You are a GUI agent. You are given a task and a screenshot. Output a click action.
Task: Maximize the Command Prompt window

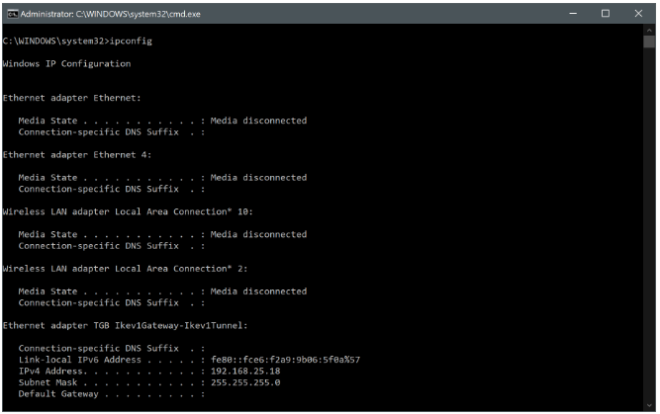pyautogui.click(x=605, y=13)
